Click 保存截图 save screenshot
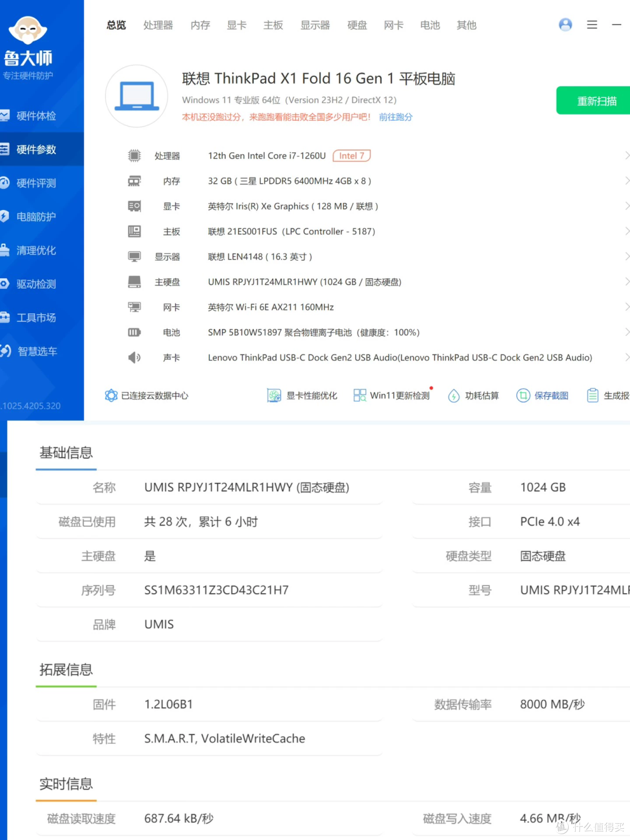 [542, 395]
